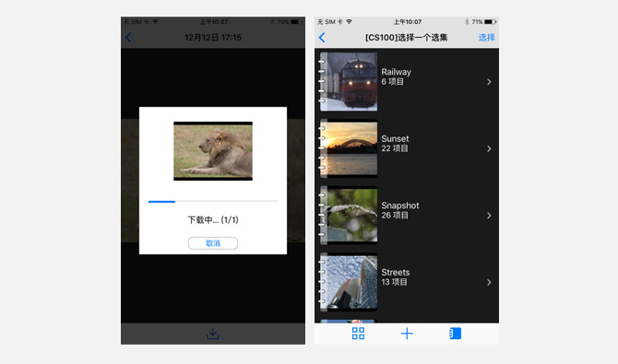Switch to the grid view tab
The image size is (618, 364).
pyautogui.click(x=358, y=334)
